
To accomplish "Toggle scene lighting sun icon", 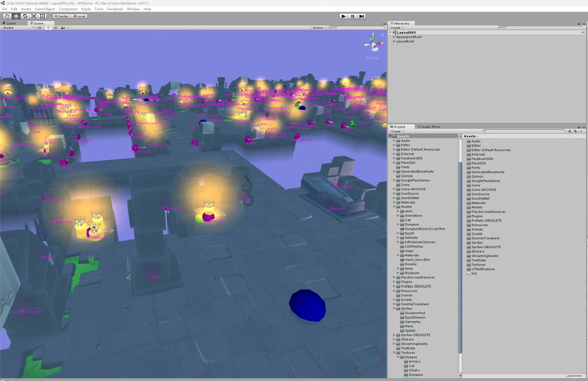I will click(x=48, y=28).
